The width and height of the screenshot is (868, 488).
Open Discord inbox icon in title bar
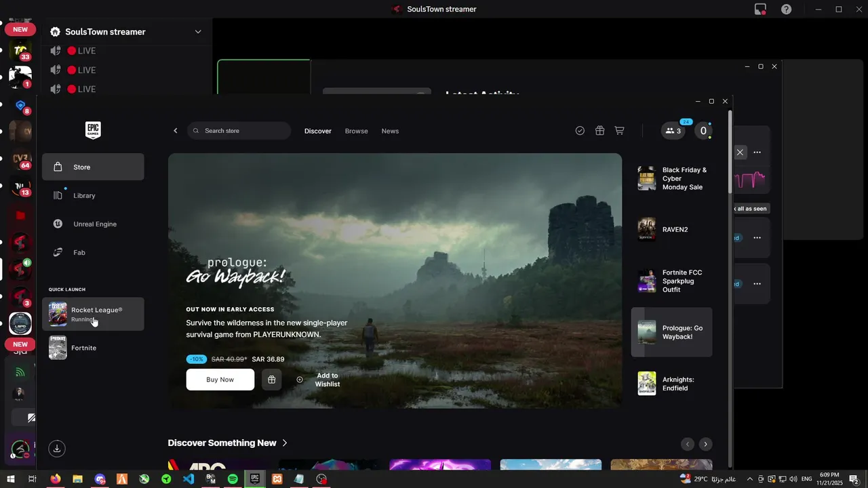(x=760, y=9)
